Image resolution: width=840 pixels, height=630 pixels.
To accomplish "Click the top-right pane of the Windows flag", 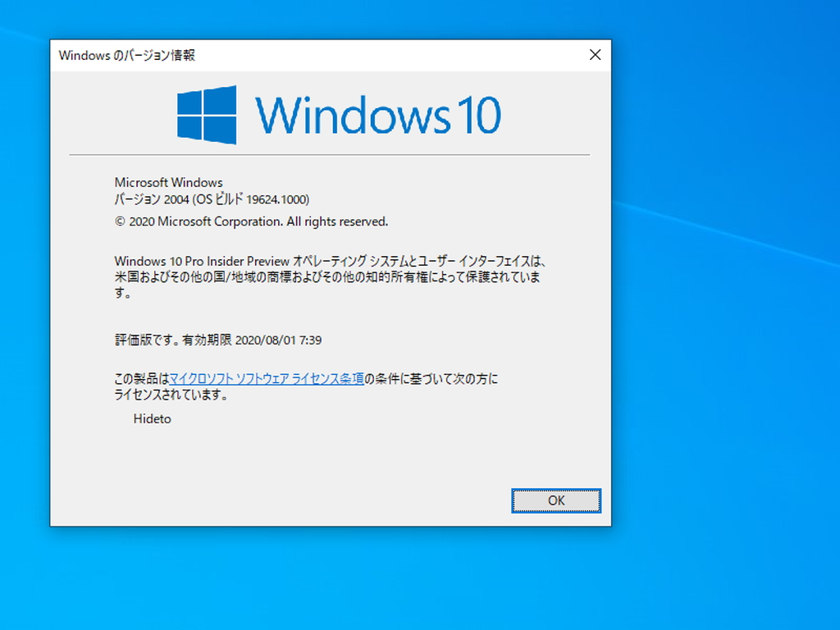I will click(x=221, y=98).
